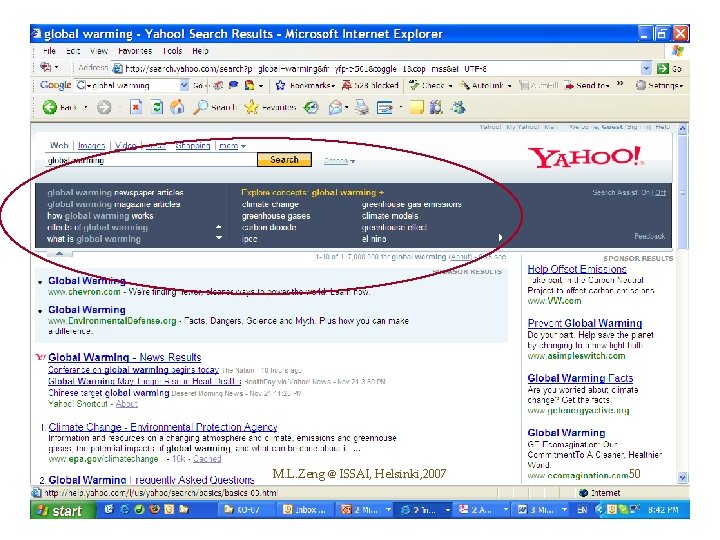
Task: Choose concept 'climate change'
Action: pos(270,204)
